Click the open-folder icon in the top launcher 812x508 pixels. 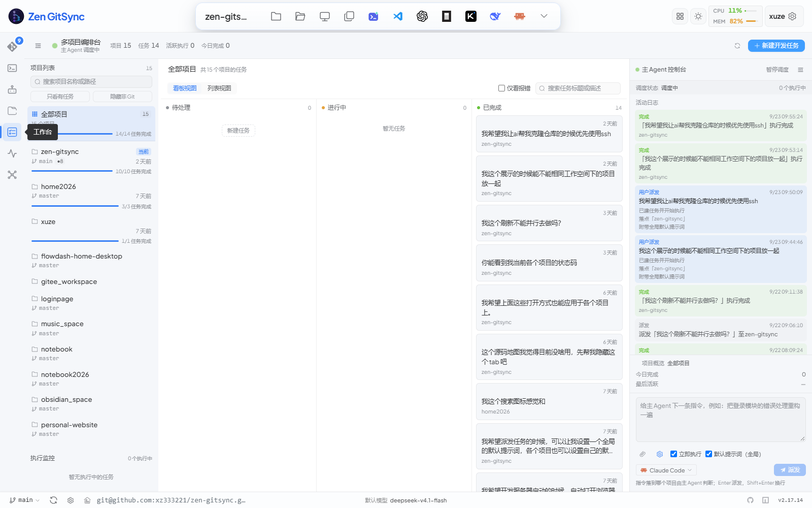(x=300, y=16)
